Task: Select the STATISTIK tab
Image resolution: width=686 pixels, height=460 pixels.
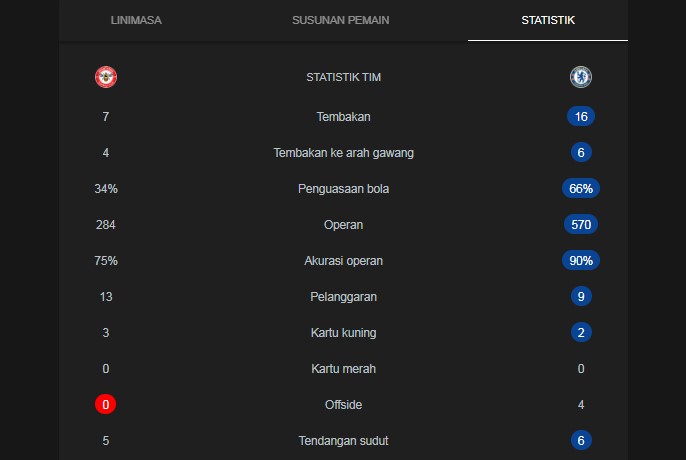Action: tap(548, 20)
